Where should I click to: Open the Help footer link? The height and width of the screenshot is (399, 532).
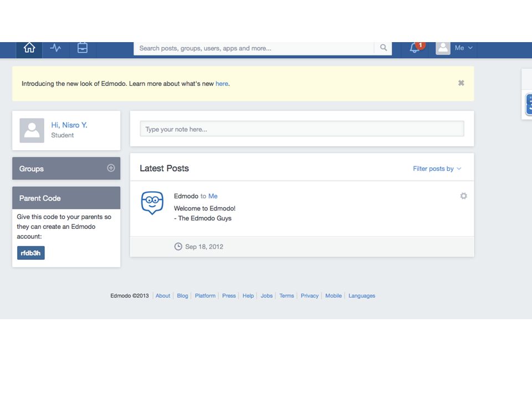(x=248, y=296)
